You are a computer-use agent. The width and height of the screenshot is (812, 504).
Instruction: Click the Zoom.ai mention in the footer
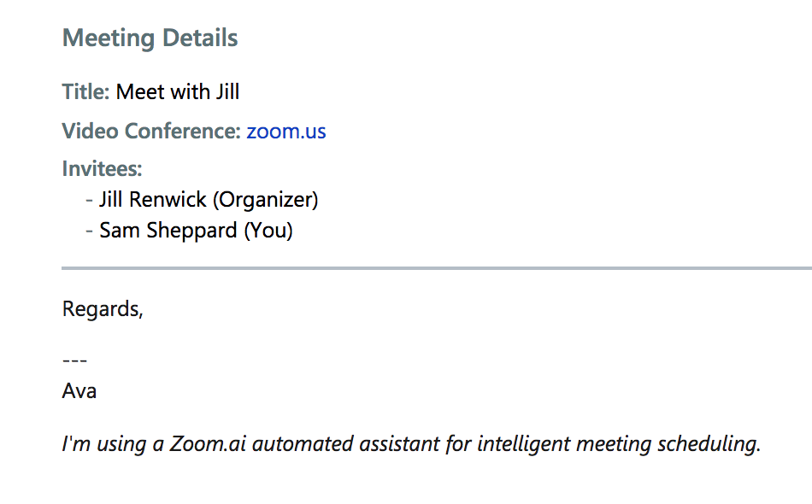point(208,444)
